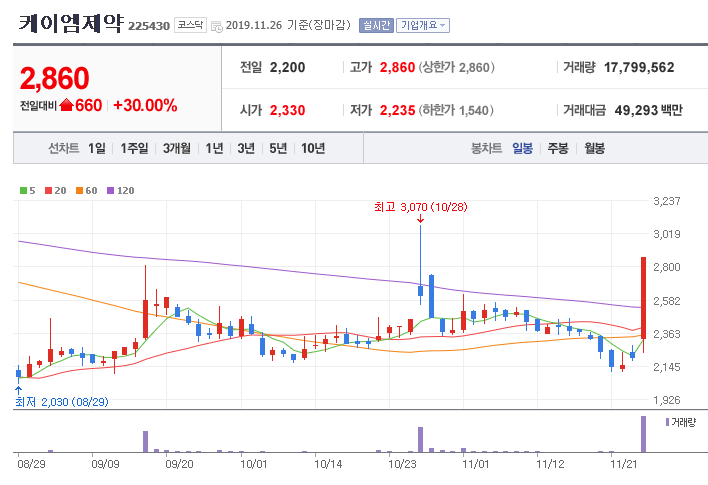This screenshot has height=485, width=708.
Task: Click the red up-arrow price change icon
Action: 66,105
